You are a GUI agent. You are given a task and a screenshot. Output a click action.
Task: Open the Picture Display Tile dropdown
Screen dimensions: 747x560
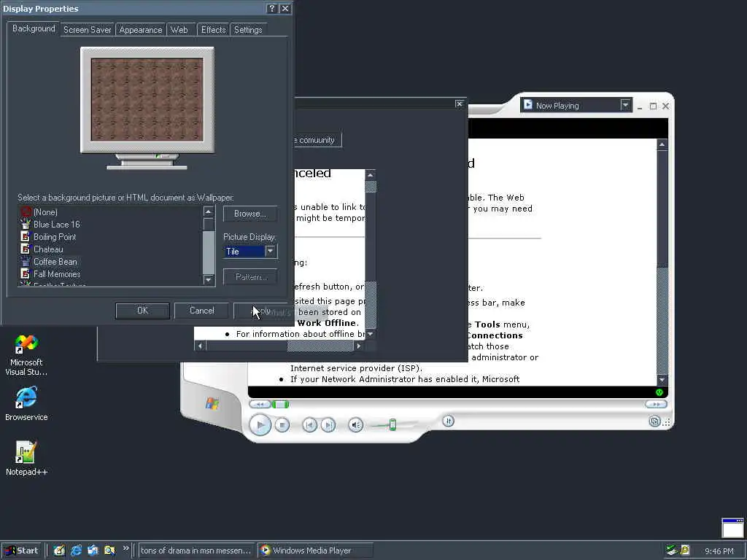[x=270, y=251]
